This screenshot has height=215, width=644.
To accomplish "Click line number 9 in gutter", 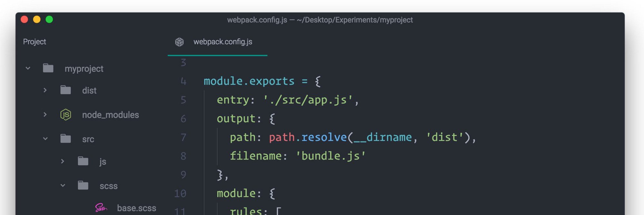I will point(183,175).
